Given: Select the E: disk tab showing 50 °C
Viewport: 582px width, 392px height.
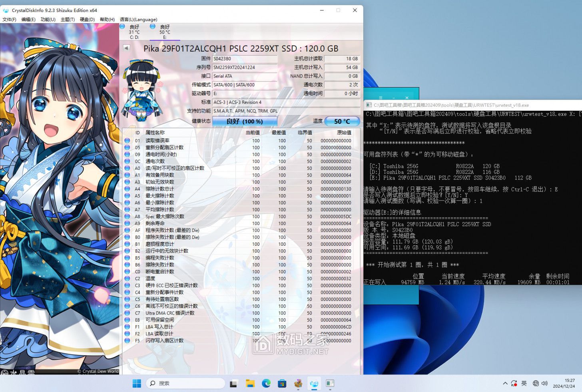Looking at the screenshot, I should tap(165, 32).
